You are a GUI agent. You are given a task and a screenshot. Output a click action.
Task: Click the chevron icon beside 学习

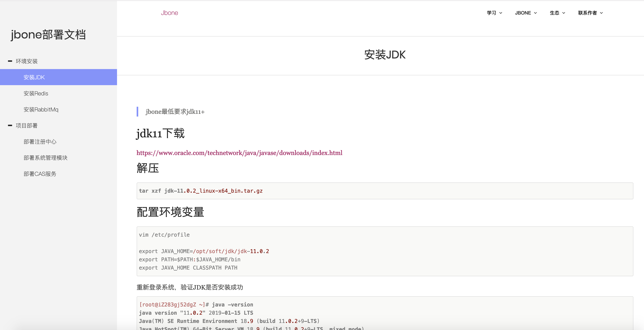click(501, 13)
